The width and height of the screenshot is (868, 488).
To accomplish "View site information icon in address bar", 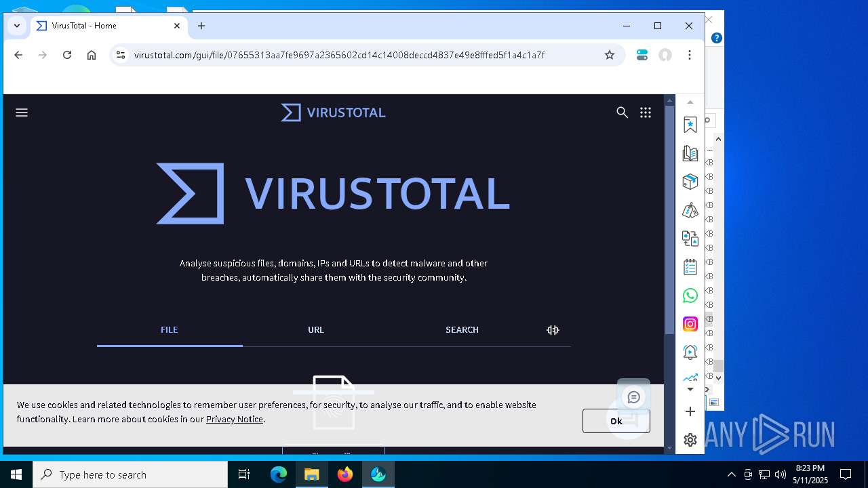I will 120,55.
